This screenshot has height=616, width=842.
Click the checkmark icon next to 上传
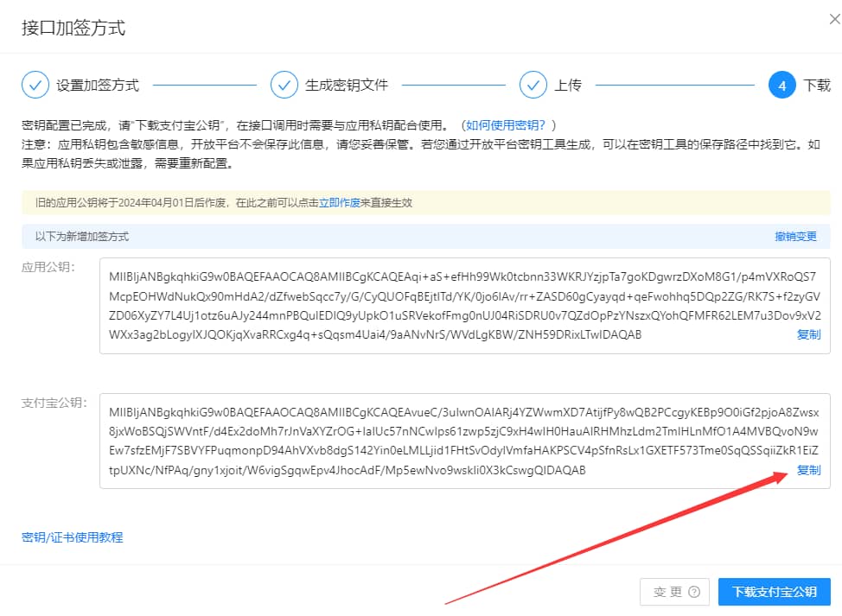point(531,86)
